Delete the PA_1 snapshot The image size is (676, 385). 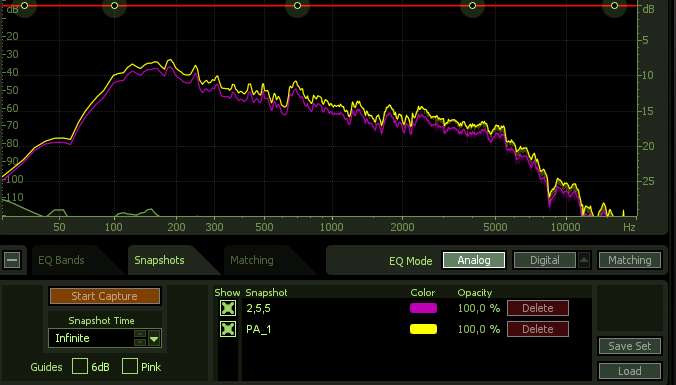pyautogui.click(x=538, y=329)
